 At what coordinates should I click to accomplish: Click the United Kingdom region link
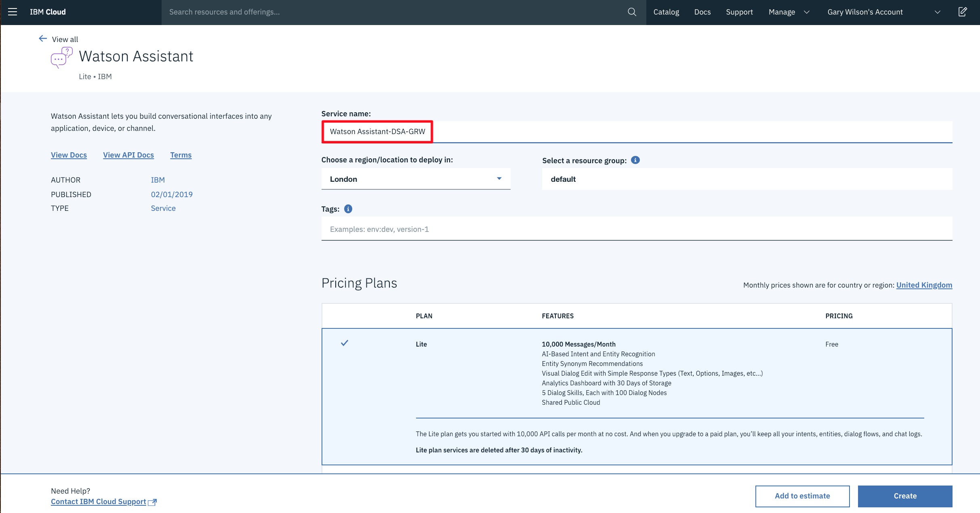point(924,285)
